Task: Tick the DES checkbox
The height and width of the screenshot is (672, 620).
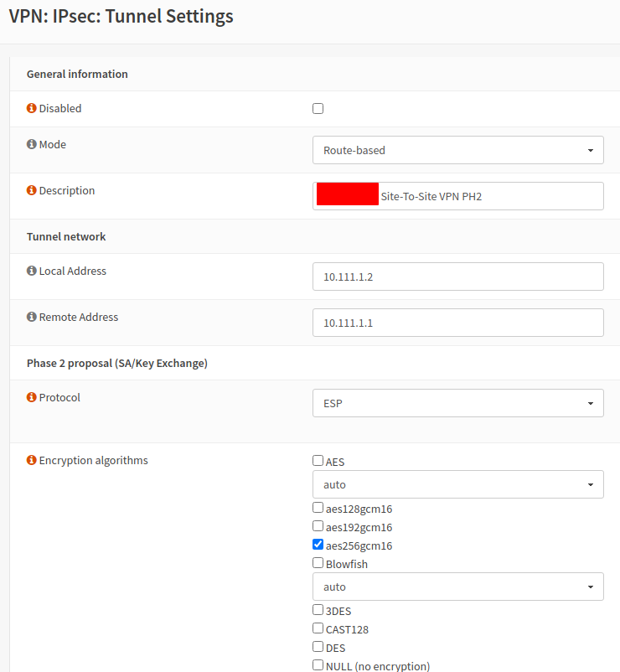Action: tap(318, 646)
